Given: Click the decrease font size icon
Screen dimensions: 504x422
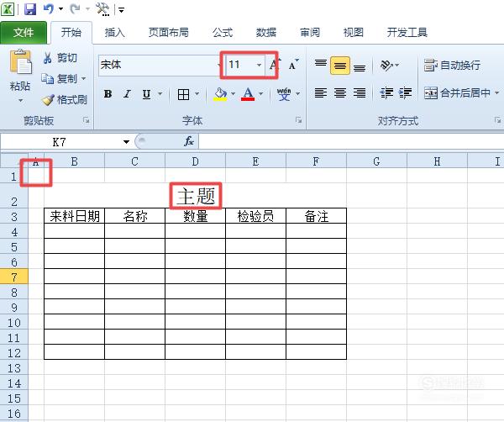Looking at the screenshot, I should (294, 65).
